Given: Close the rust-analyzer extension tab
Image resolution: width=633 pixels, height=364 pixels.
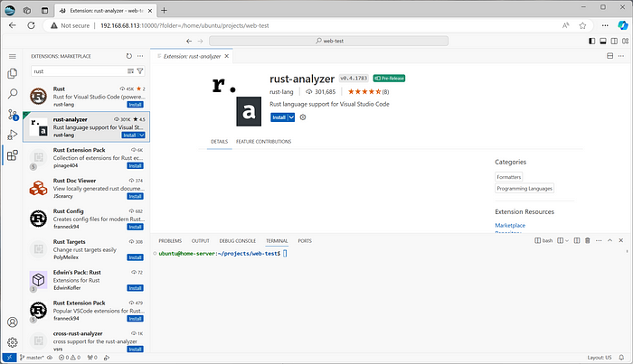Looking at the screenshot, I should point(227,56).
